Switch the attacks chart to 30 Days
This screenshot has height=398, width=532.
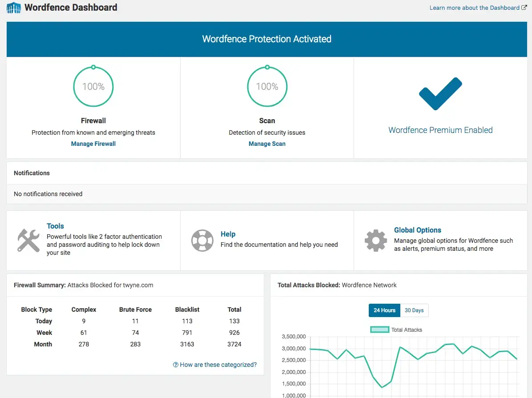[x=414, y=310]
